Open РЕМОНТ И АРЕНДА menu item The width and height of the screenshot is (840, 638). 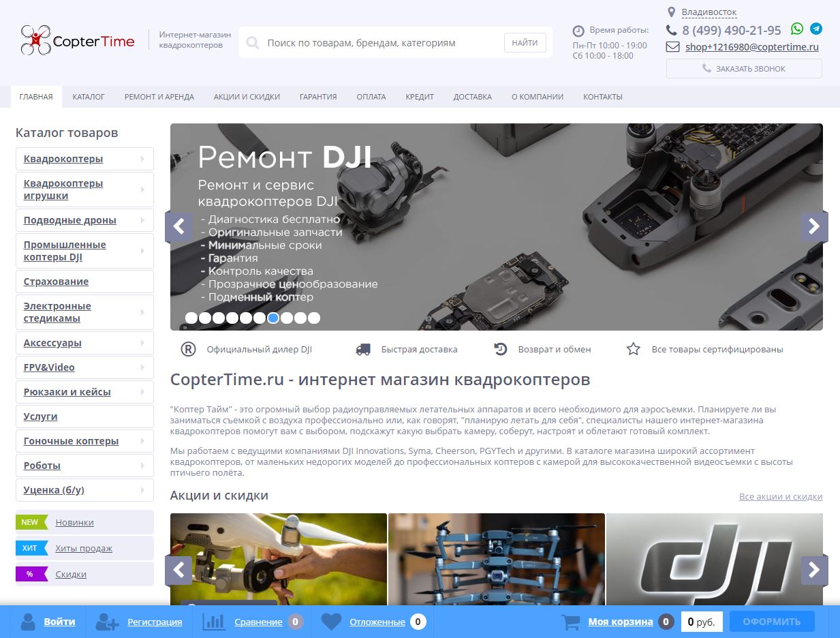(159, 97)
